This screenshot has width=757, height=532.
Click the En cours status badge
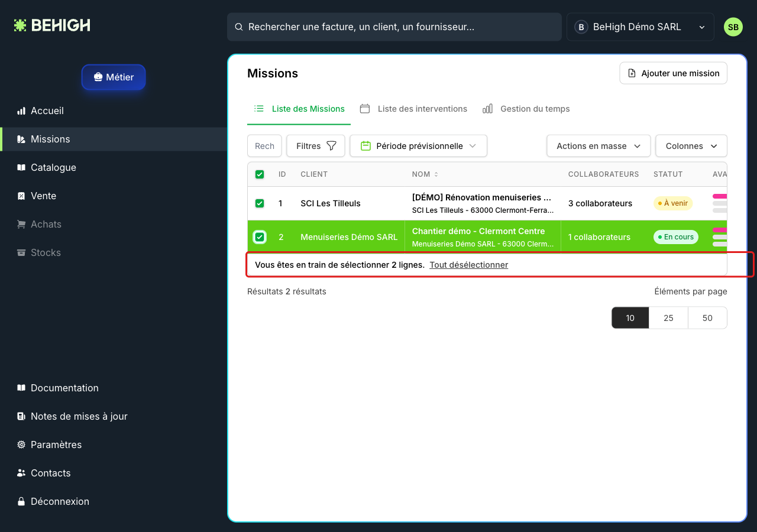(x=676, y=237)
